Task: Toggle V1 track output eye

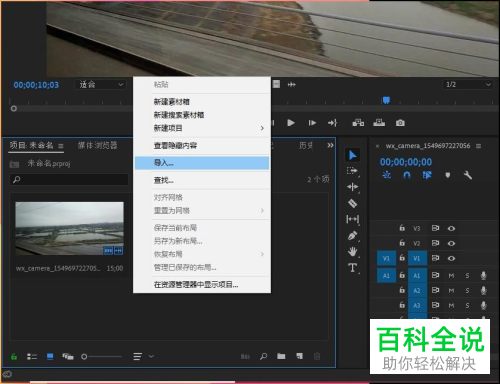Action: 451,258
